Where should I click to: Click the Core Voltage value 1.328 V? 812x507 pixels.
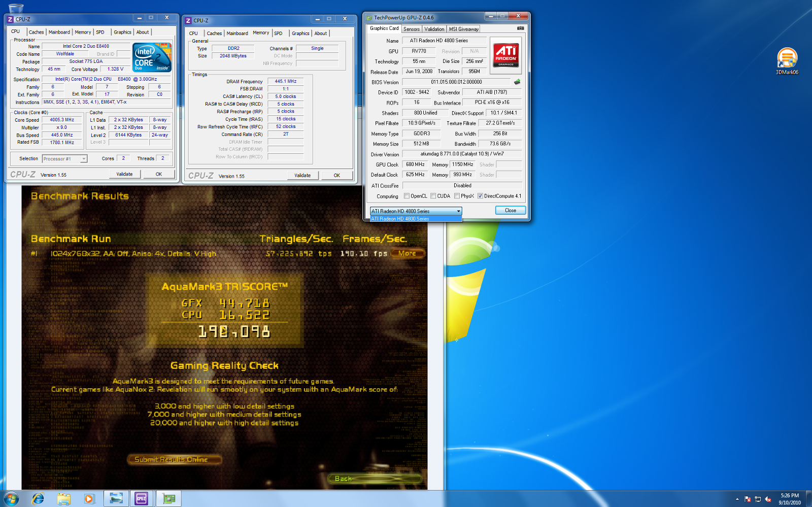click(115, 69)
